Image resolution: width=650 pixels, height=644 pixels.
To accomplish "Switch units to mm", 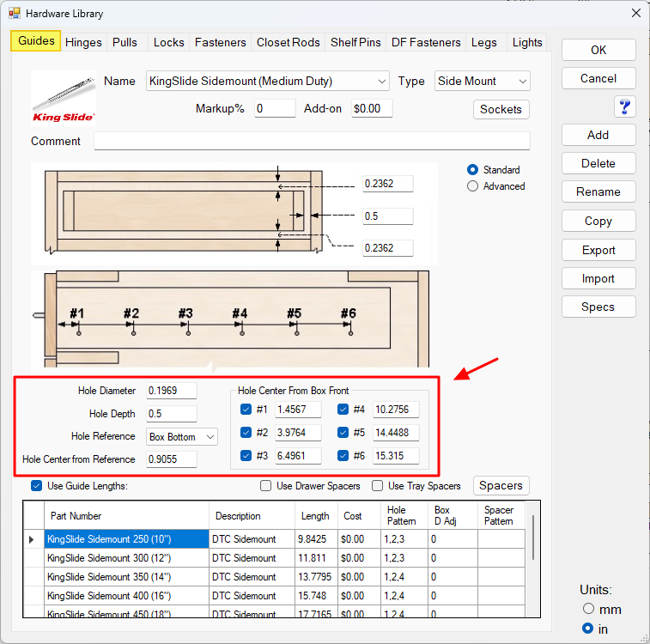I will pyautogui.click(x=587, y=610).
